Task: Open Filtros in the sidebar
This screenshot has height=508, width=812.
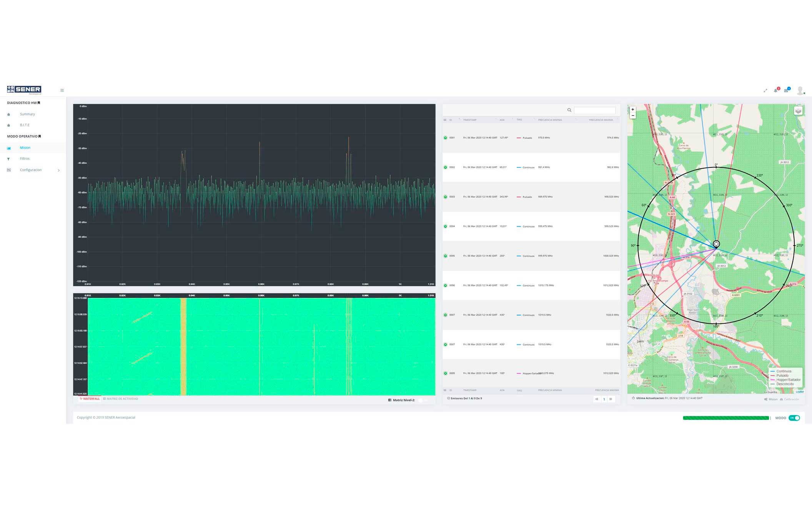Action: tap(25, 159)
